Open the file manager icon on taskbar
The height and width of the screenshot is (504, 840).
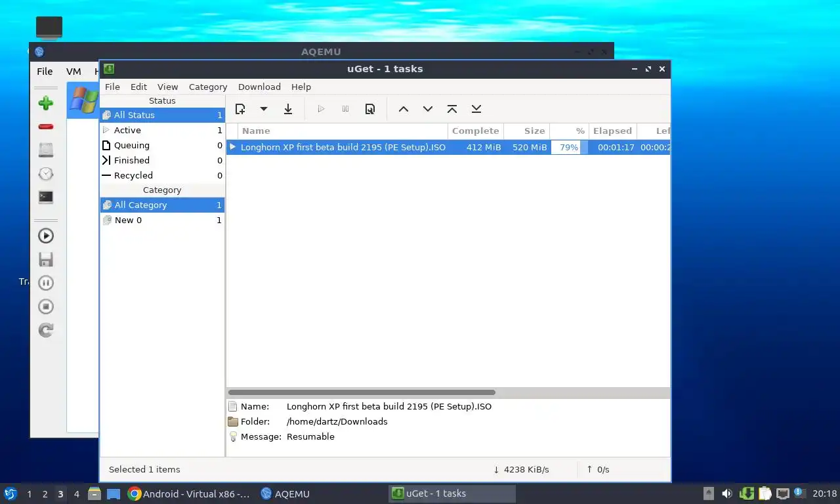(x=94, y=493)
